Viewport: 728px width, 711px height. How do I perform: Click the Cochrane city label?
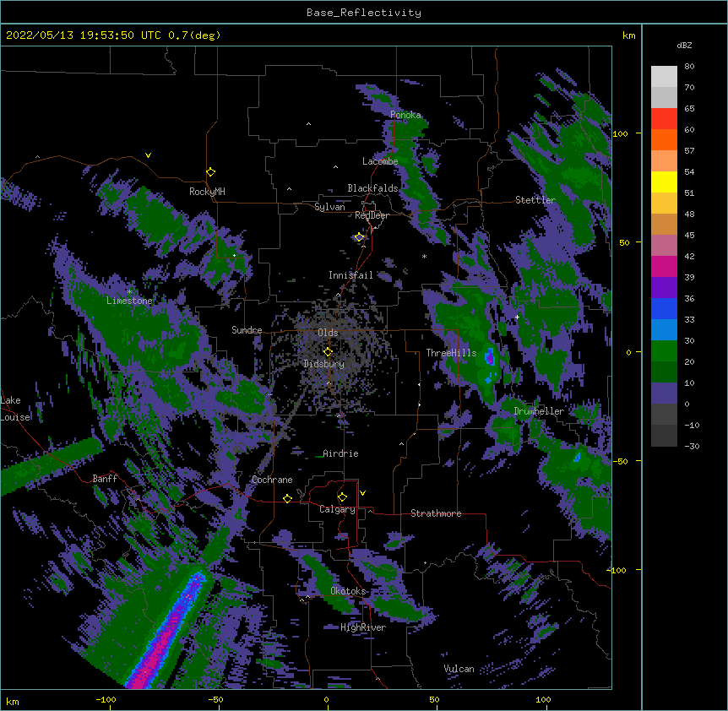pos(272,480)
